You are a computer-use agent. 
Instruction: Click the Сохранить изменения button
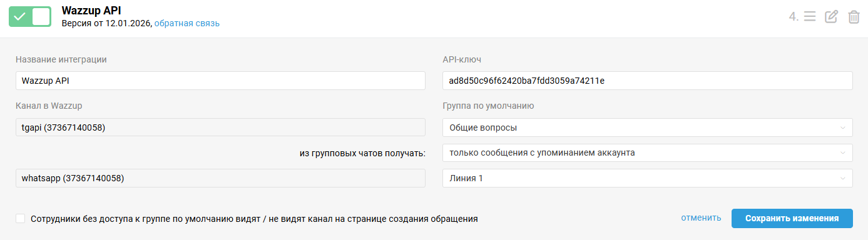click(x=792, y=218)
